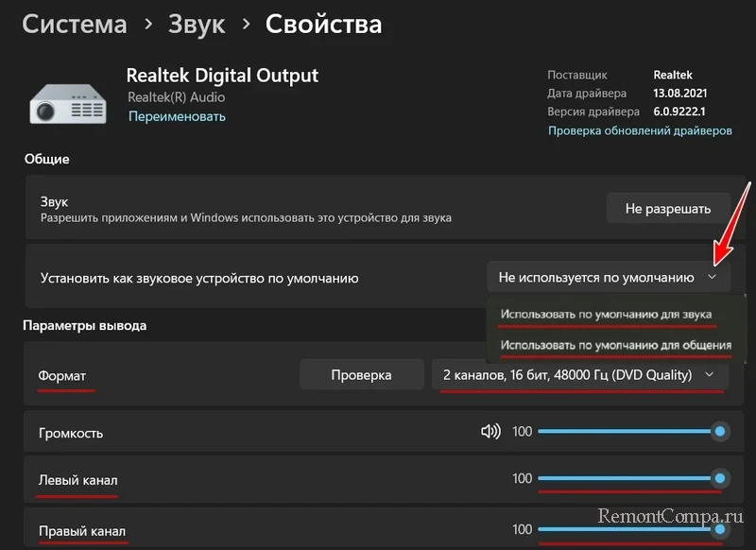This screenshot has width=756, height=550.
Task: Go back to Система breadcrumb
Action: (x=75, y=25)
